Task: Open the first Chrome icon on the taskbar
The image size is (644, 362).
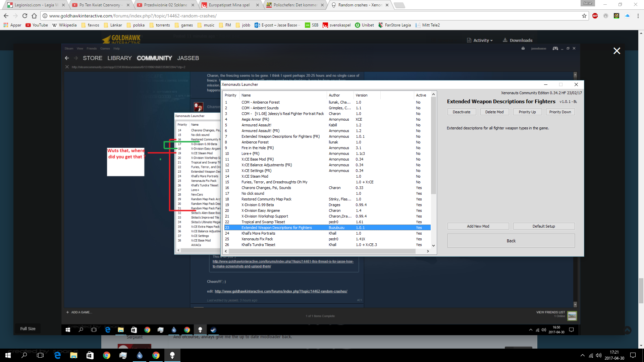Action: [107, 355]
